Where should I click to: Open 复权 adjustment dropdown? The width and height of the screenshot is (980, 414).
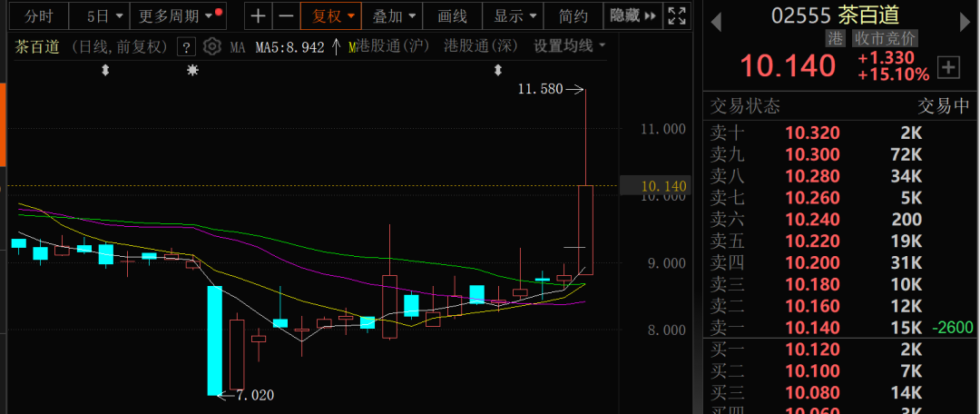click(x=330, y=15)
